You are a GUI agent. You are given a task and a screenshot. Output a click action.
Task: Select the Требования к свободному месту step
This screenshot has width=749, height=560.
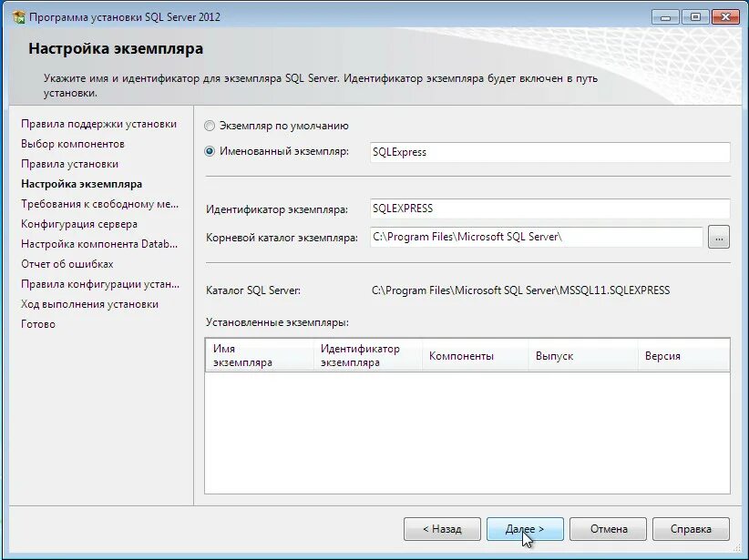(100, 204)
